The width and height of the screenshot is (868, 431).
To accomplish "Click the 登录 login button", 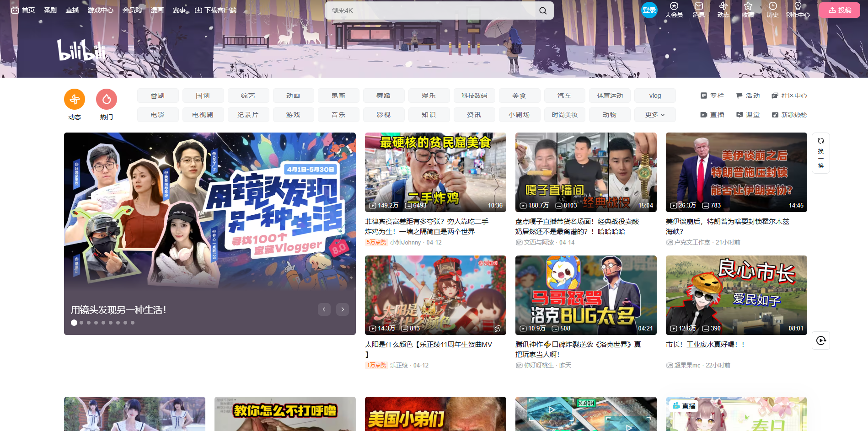I will [649, 10].
